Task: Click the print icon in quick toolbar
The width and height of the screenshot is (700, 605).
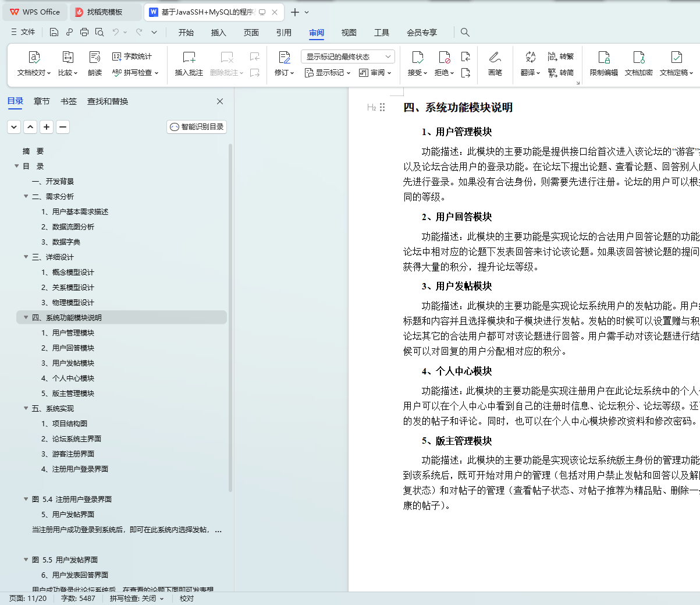Action: coord(84,32)
